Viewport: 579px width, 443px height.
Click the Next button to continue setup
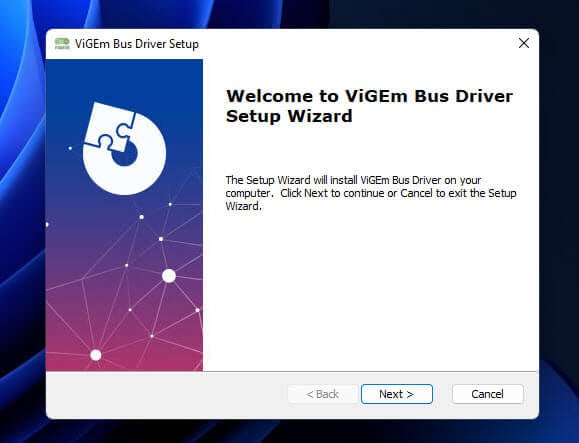coord(397,394)
